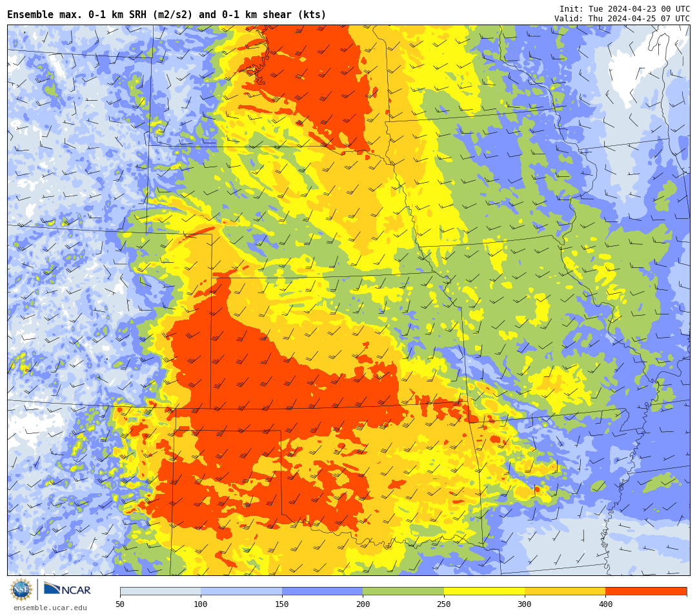Click the legend label 50
This screenshot has width=697, height=616.
click(x=120, y=604)
